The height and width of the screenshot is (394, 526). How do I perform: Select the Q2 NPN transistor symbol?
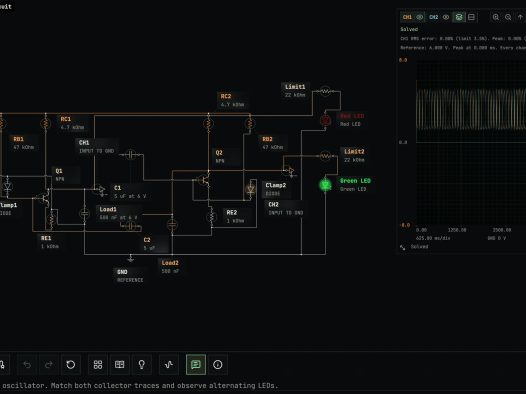coord(205,180)
